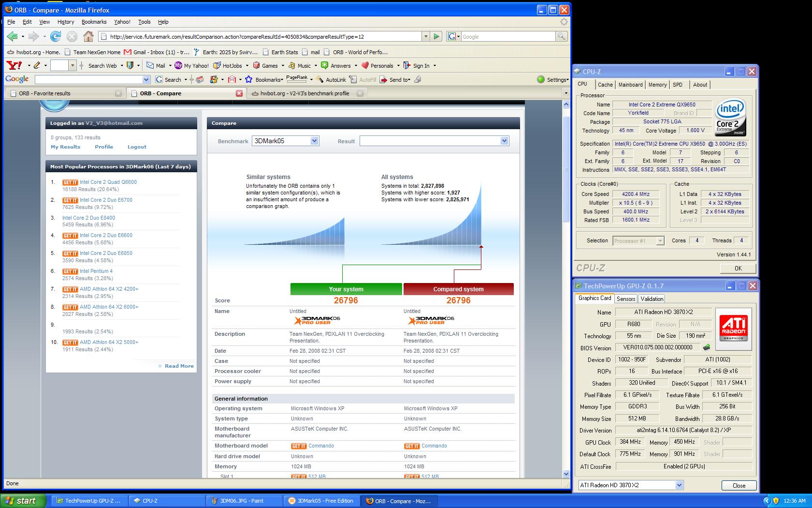This screenshot has height=508, width=812.
Task: Focus the Google toolbar search input
Action: coord(88,79)
